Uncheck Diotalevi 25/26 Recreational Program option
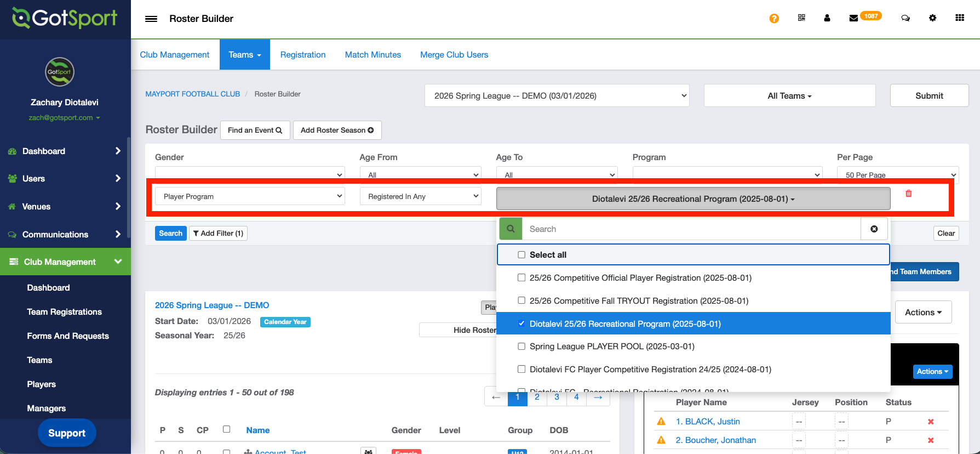The image size is (980, 454). (521, 324)
